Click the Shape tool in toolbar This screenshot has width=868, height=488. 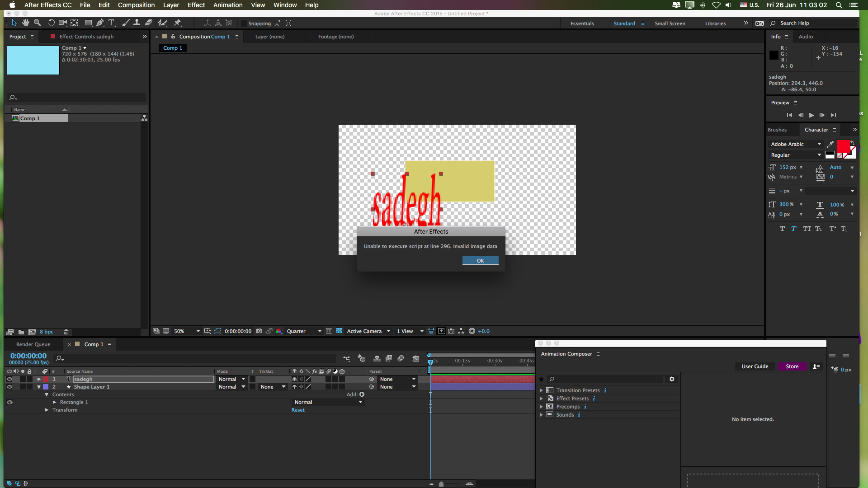coord(88,23)
